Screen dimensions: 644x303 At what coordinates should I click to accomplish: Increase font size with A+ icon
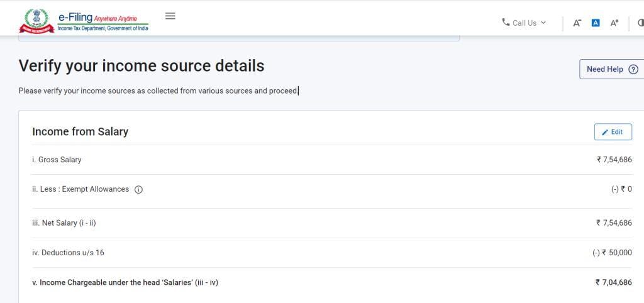click(x=614, y=23)
